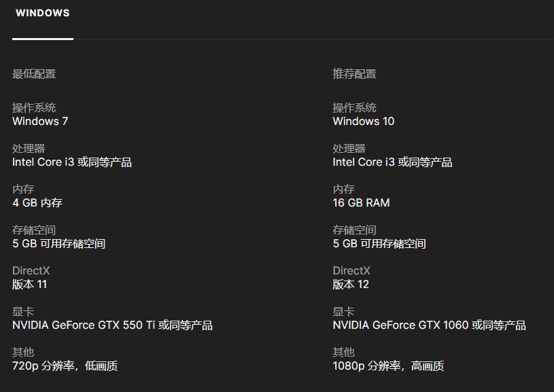Image resolution: width=554 pixels, height=392 pixels.
Task: Click the 16 GB RAM value
Action: (361, 202)
